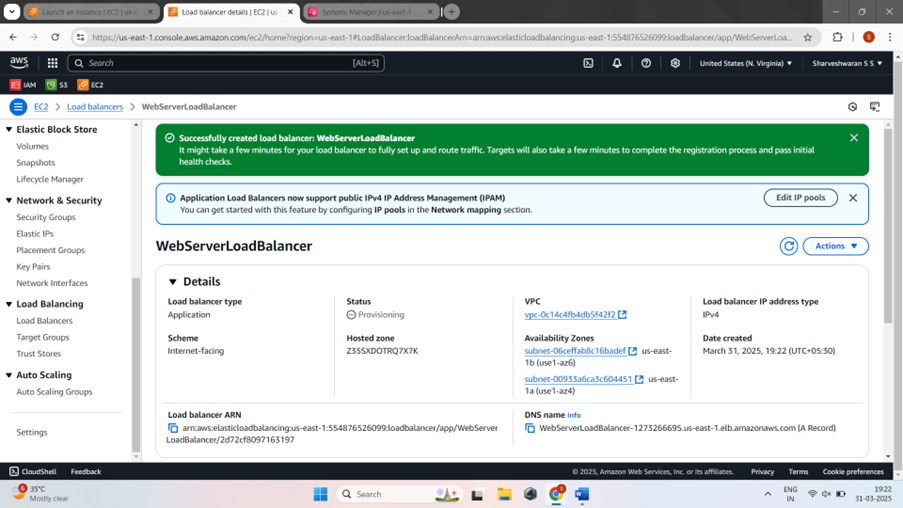Open subnet-06ceffab8c16badef link
This screenshot has width=903, height=508.
[575, 351]
